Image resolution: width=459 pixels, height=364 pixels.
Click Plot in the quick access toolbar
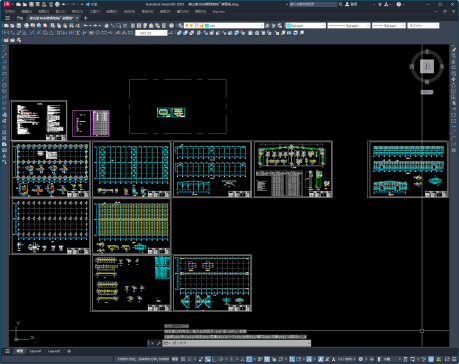57,4
